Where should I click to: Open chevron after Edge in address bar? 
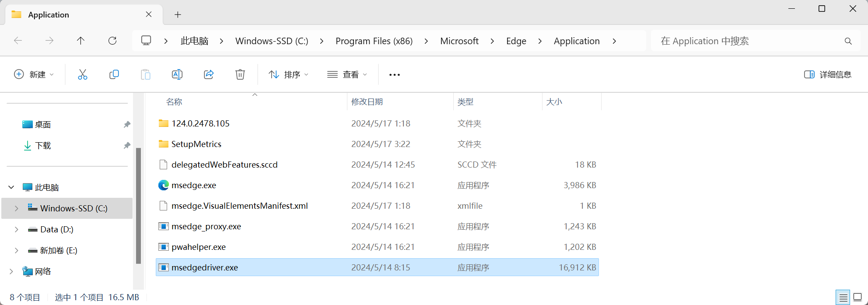(540, 41)
